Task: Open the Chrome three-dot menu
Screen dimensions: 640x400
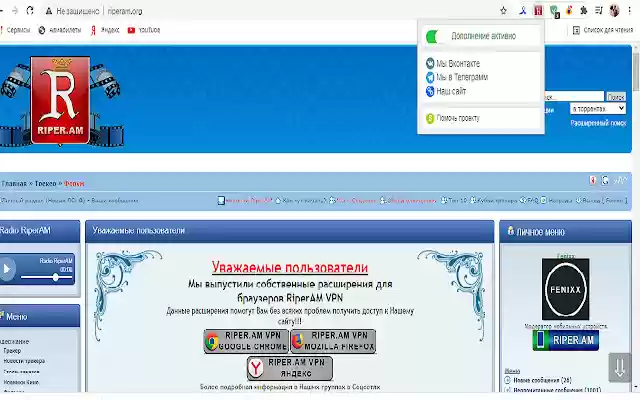Action: tap(630, 11)
